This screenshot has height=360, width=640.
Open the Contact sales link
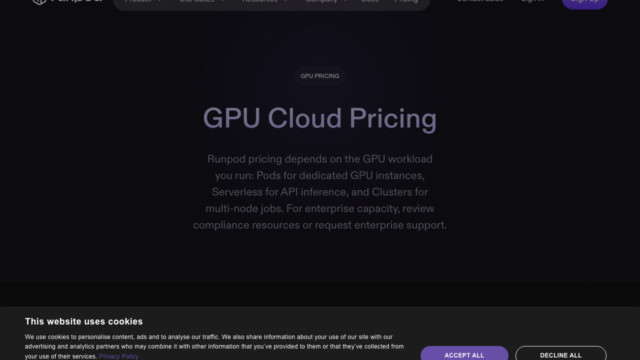[x=480, y=1]
